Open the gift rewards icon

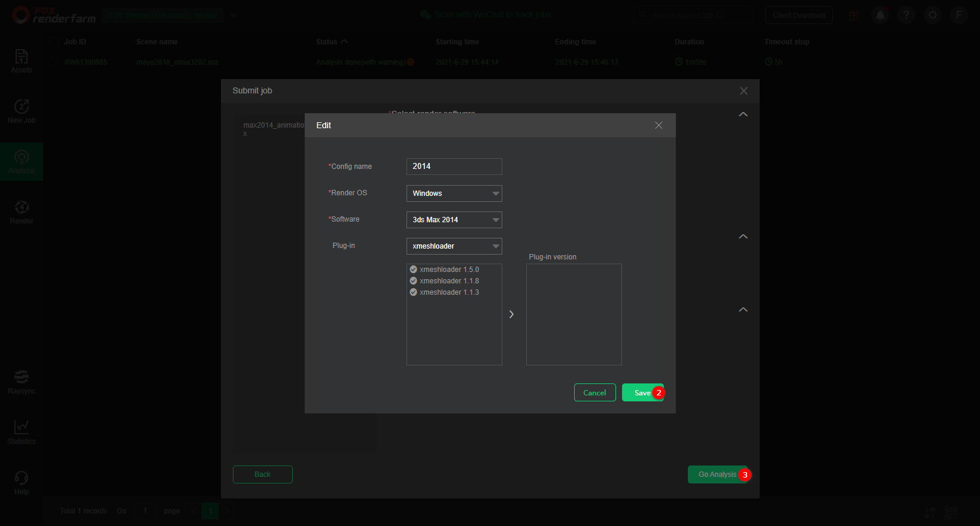854,15
